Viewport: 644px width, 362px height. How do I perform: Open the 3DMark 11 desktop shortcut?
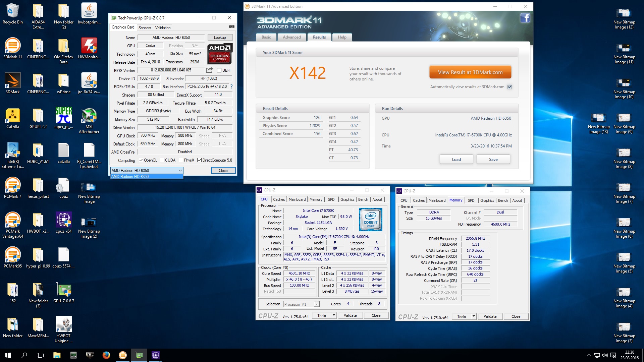click(x=12, y=48)
